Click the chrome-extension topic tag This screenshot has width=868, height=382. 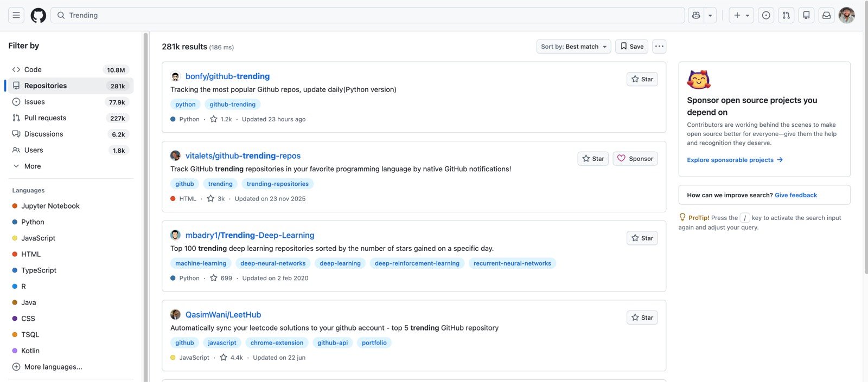pos(277,343)
